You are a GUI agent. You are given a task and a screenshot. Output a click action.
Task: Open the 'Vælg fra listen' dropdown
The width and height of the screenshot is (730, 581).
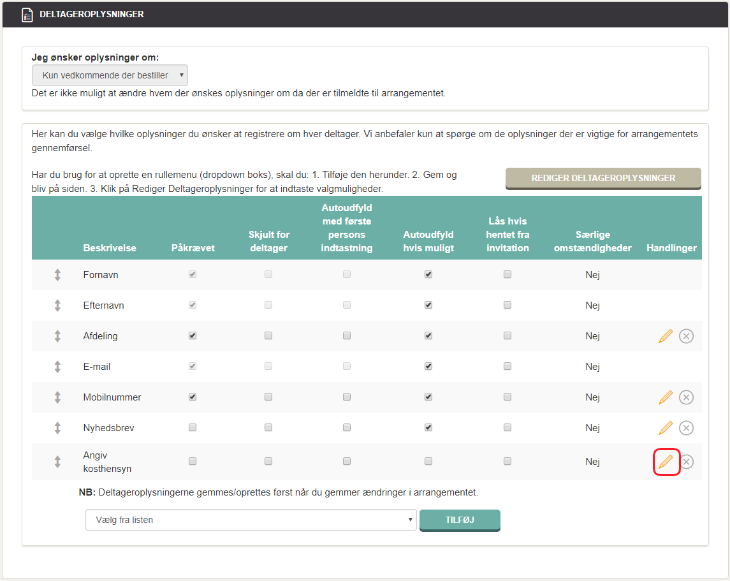pos(250,520)
